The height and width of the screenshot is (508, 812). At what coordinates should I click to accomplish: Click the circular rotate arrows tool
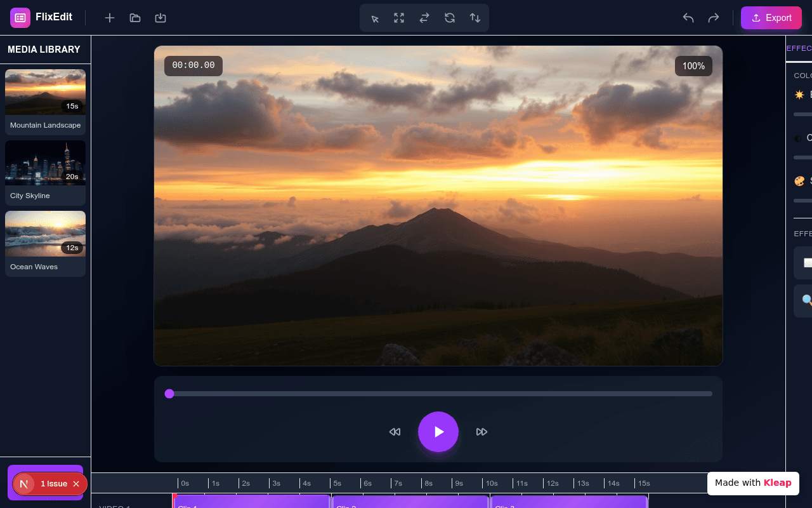point(450,18)
